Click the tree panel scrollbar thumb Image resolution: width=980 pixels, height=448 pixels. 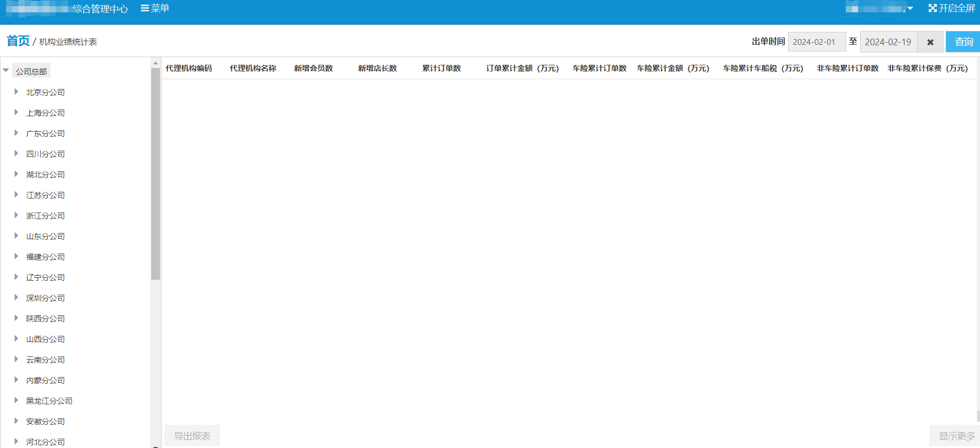155,174
